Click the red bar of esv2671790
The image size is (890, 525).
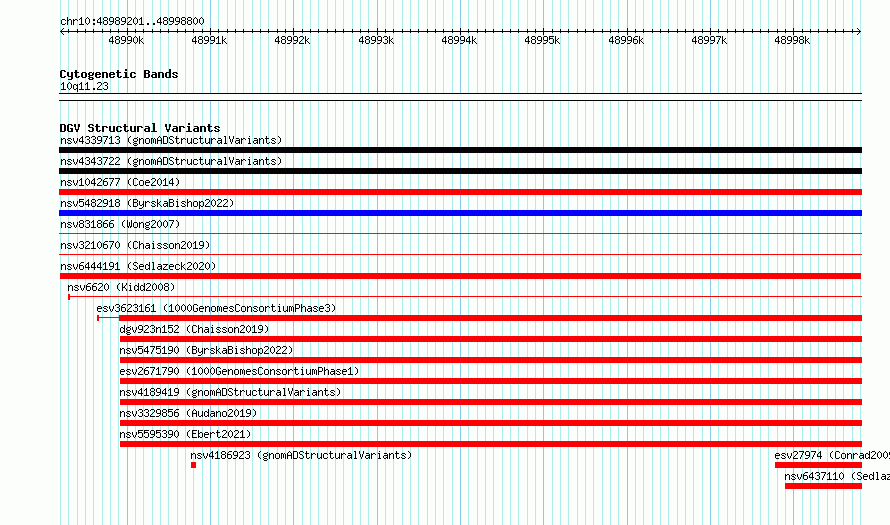coord(490,381)
